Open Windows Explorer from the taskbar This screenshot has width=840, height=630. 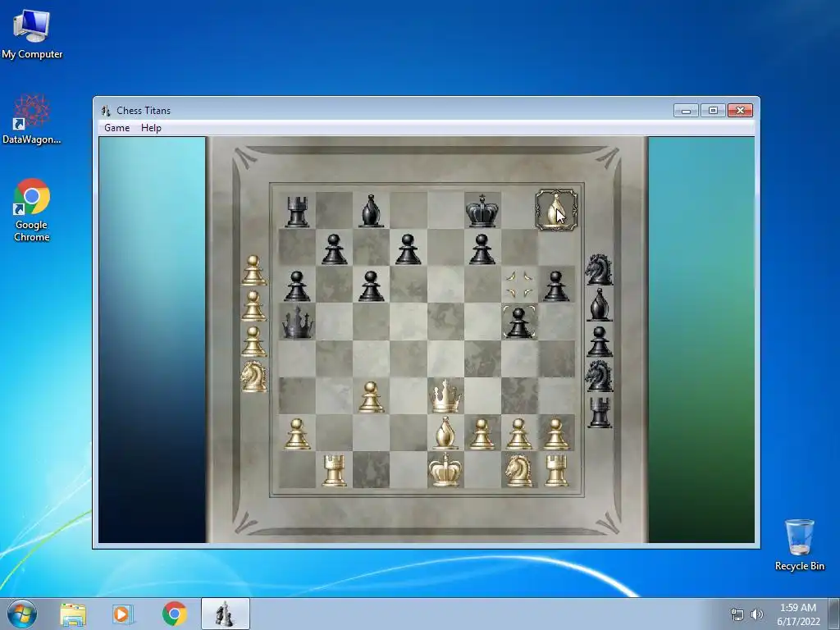coord(73,614)
